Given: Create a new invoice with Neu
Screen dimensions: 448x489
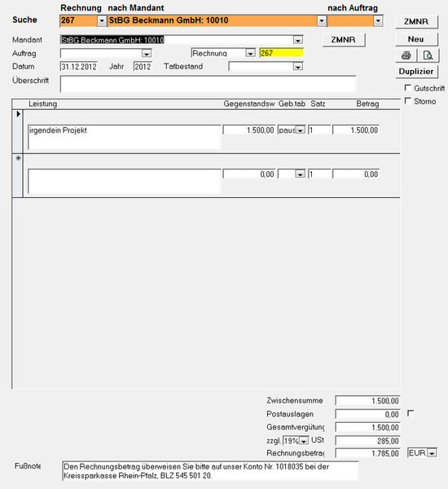Looking at the screenshot, I should point(416,39).
